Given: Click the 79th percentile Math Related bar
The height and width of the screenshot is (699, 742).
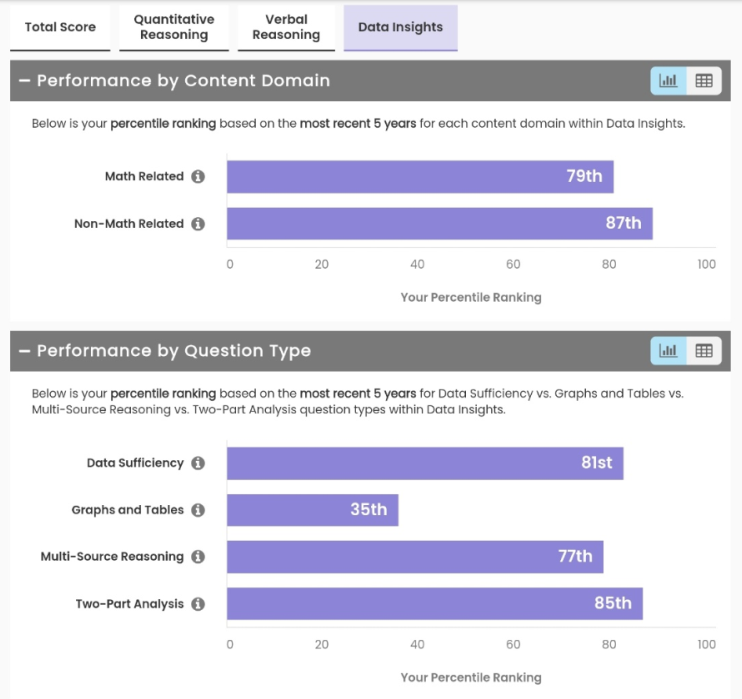Looking at the screenshot, I should tap(420, 177).
